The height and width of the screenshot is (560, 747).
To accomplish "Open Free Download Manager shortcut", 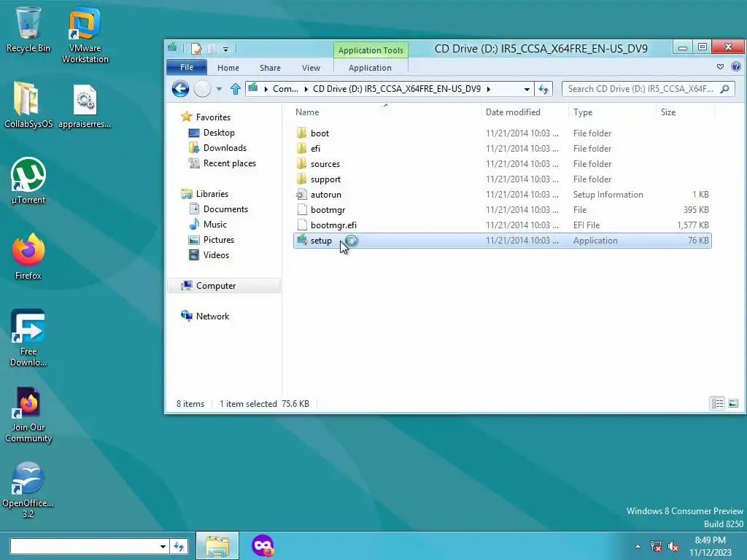I will coord(28,338).
